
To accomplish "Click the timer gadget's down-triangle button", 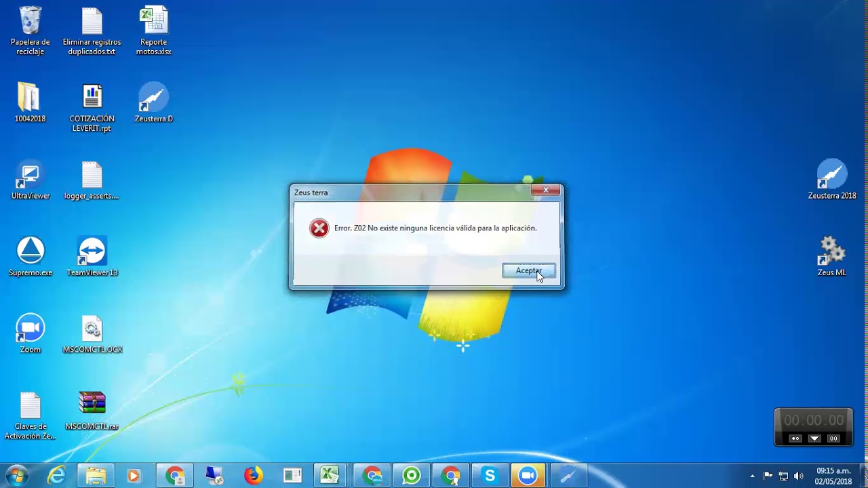I will tap(814, 439).
